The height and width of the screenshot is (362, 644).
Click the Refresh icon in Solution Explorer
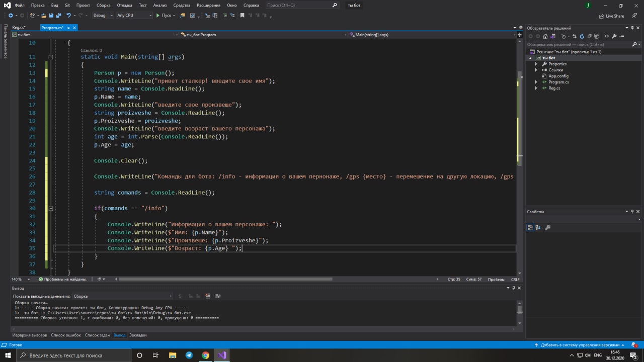(x=582, y=36)
